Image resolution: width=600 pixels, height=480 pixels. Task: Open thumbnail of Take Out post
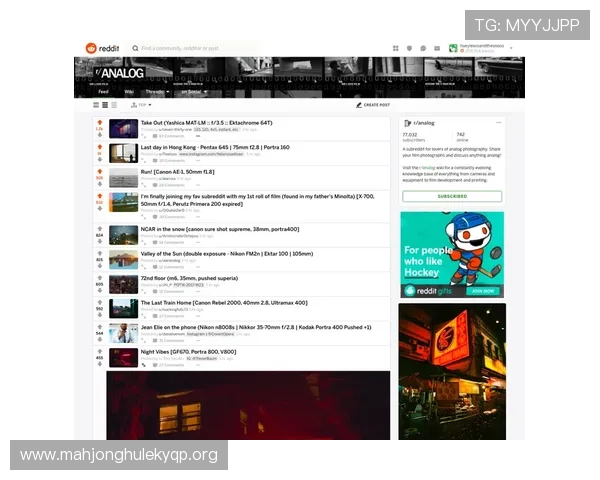tap(123, 129)
